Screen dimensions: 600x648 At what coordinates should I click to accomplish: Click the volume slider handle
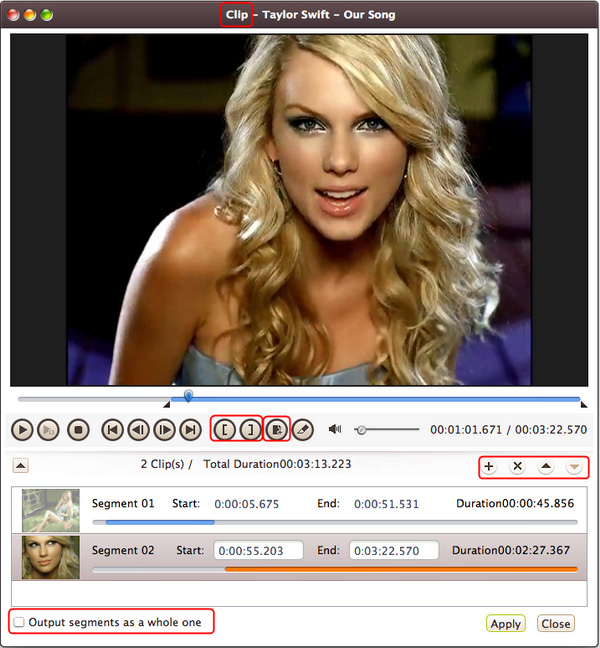[x=361, y=430]
